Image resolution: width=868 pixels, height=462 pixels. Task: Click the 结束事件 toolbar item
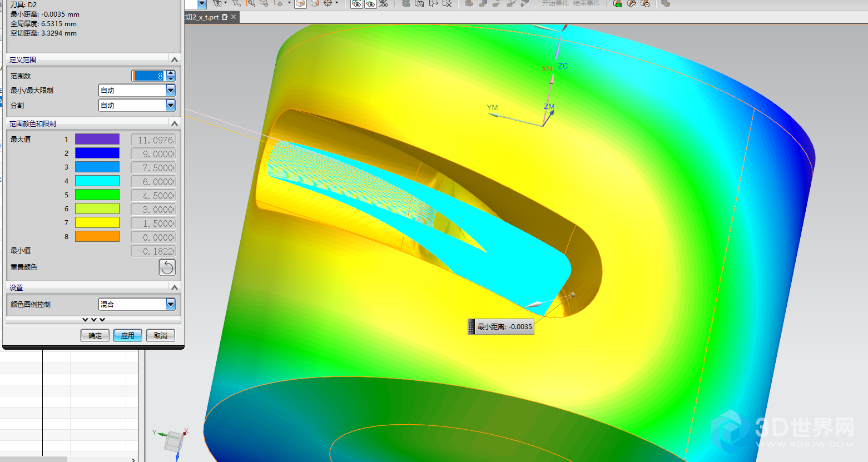tap(587, 3)
